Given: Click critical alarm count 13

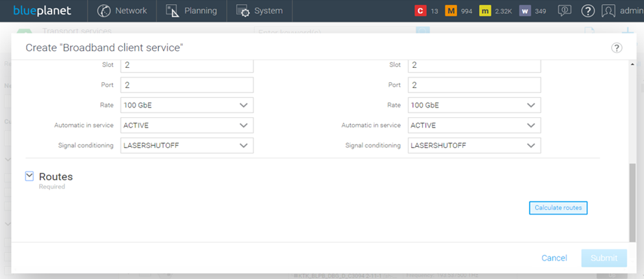Looking at the screenshot, I should (x=434, y=12).
